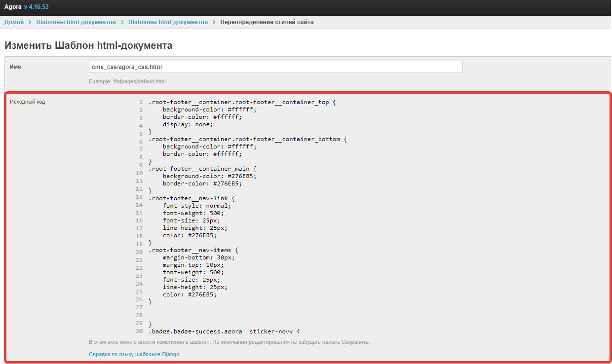Focus the Имя field containing cms_css/agora_css.html
Viewport: 612px width, 364px height.
275,67
